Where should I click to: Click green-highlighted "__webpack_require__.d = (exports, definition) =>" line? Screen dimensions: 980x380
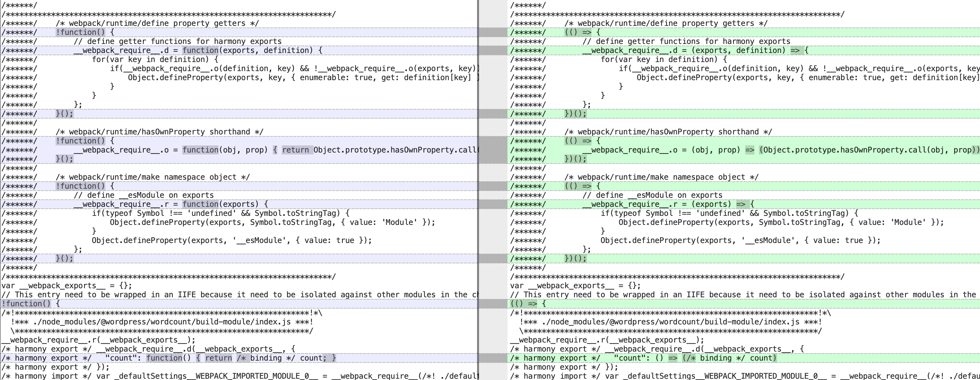[x=744, y=50]
